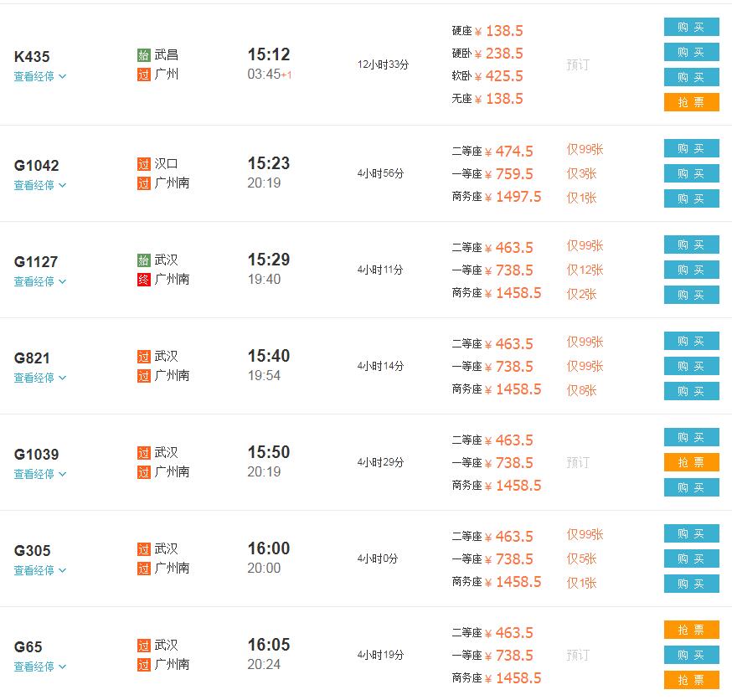This screenshot has height=700, width=732.
Task: Grab G1039 一等座 ticket with 抢票
Action: [692, 462]
